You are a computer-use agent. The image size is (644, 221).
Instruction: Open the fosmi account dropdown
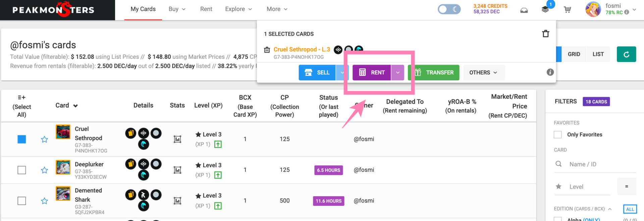634,10
